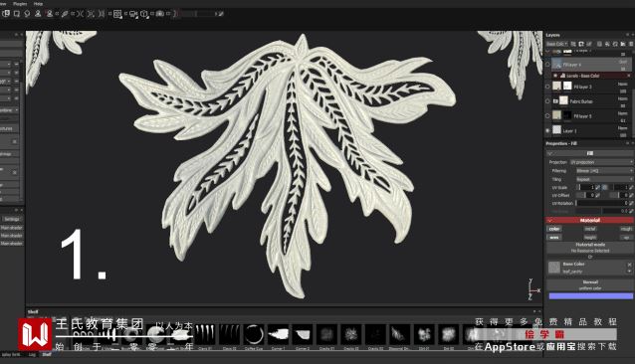Toggle the nrm channel button in Material

554,238
